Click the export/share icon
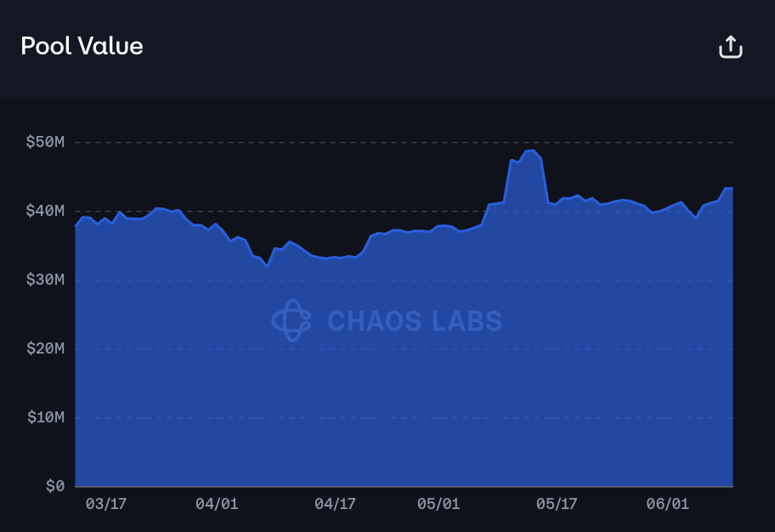Image resolution: width=775 pixels, height=532 pixels. pyautogui.click(x=731, y=47)
